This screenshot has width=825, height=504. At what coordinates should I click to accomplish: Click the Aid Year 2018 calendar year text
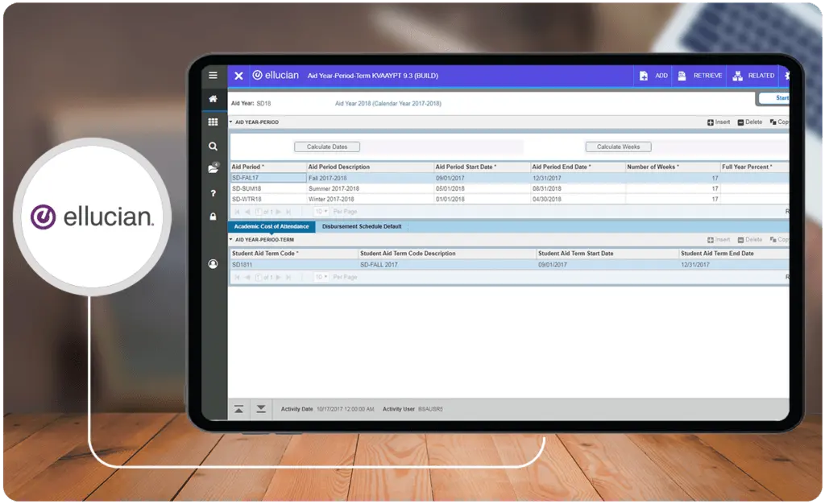pyautogui.click(x=388, y=104)
